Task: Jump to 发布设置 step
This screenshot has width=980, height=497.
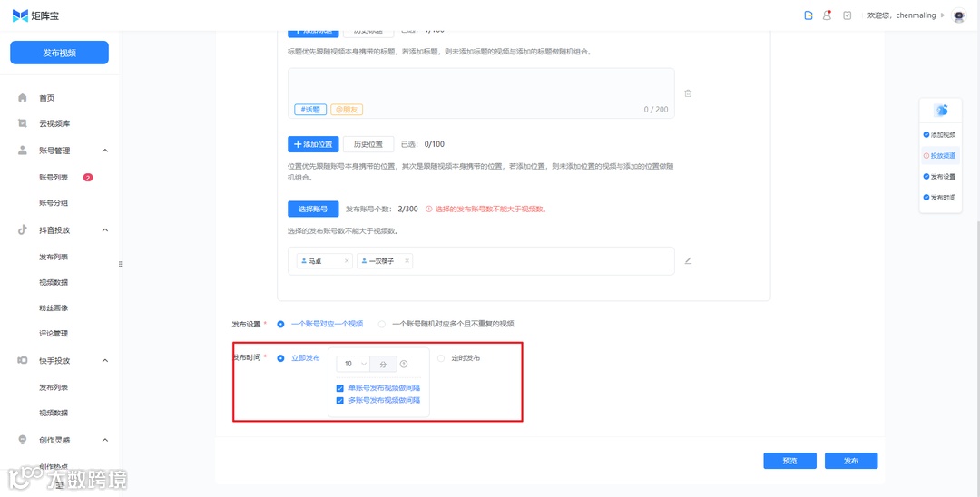Action: pyautogui.click(x=939, y=177)
